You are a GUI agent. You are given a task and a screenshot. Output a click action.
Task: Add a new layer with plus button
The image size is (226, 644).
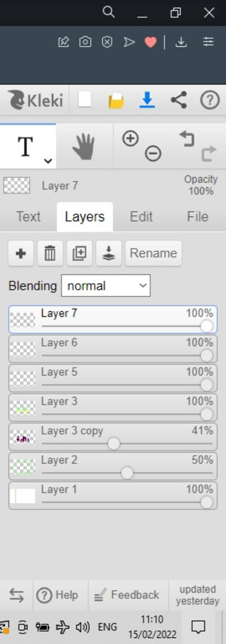tap(21, 253)
